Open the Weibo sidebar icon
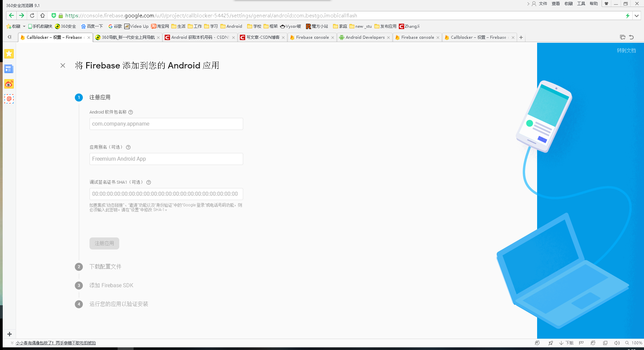 (x=9, y=84)
